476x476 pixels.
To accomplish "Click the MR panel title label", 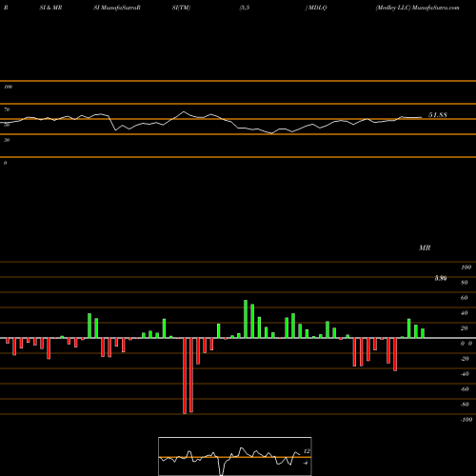I will tap(425, 248).
